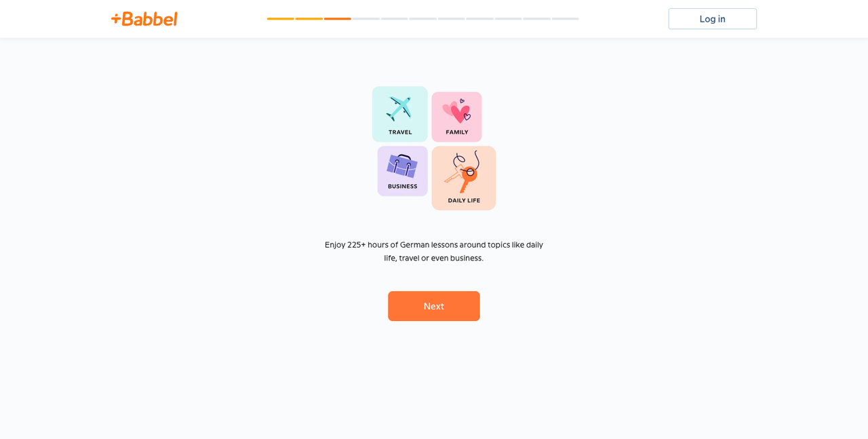868x439 pixels.
Task: Open the Log in button
Action: (x=712, y=19)
